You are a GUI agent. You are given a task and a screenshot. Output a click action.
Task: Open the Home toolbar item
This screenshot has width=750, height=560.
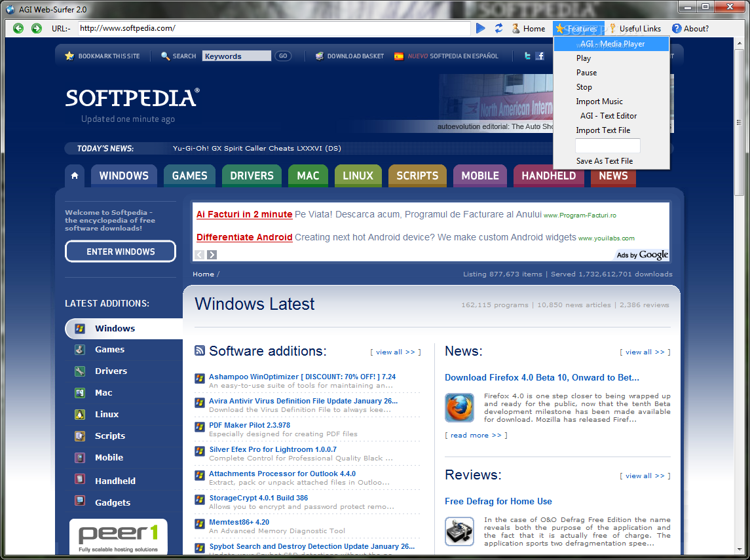coord(529,29)
